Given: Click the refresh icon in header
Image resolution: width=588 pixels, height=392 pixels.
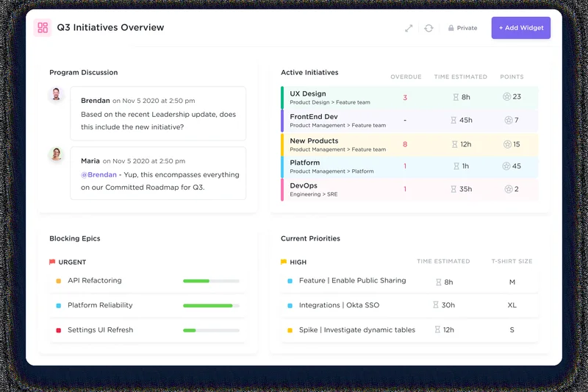Looking at the screenshot, I should pos(429,28).
